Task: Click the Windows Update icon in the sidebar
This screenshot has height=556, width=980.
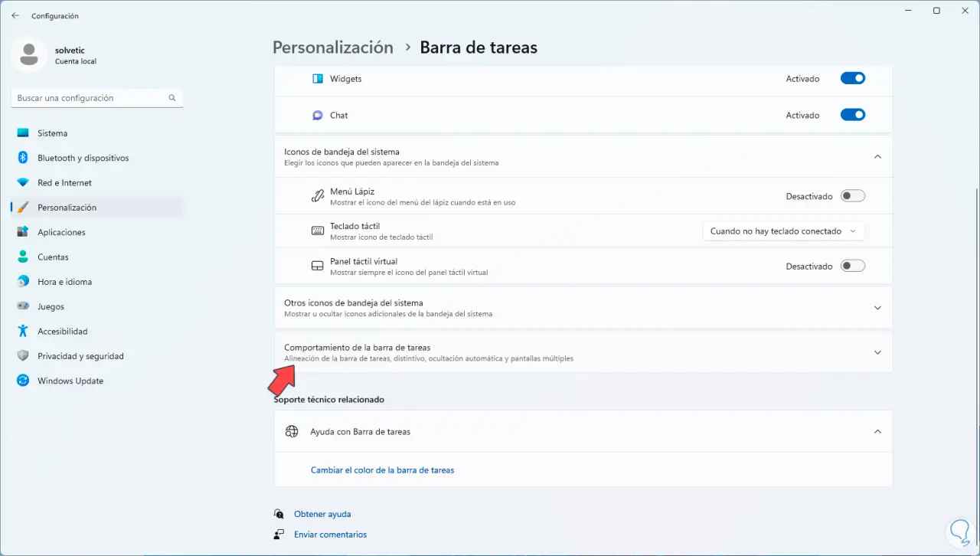Action: [22, 381]
